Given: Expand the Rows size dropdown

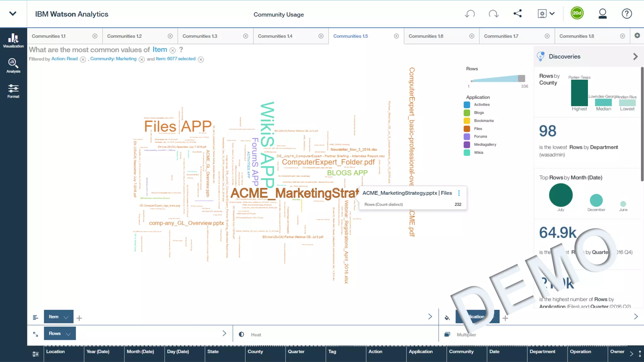Looking at the screenshot, I should (x=68, y=334).
